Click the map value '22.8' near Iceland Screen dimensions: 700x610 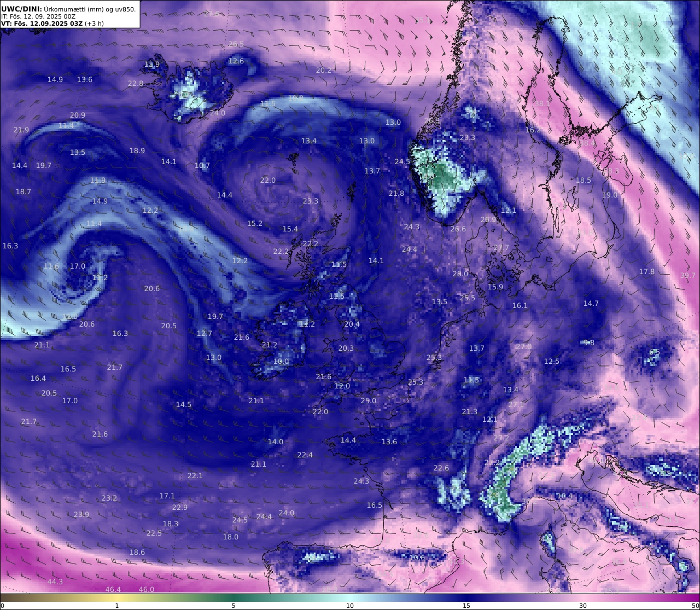[136, 83]
